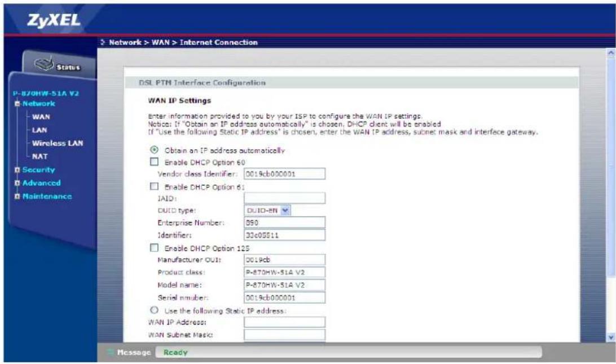This screenshot has height=364, width=616.
Task: Click the Product class field
Action: click(284, 272)
